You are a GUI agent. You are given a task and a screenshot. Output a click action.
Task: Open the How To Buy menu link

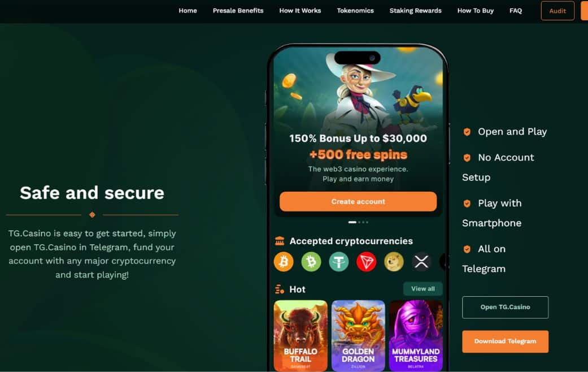pyautogui.click(x=476, y=11)
